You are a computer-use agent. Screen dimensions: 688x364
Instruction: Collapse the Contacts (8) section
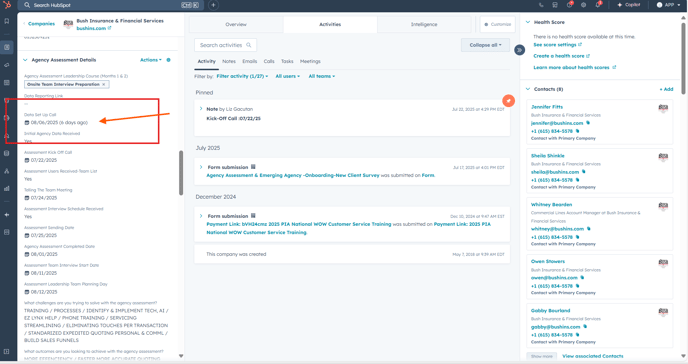coord(528,89)
